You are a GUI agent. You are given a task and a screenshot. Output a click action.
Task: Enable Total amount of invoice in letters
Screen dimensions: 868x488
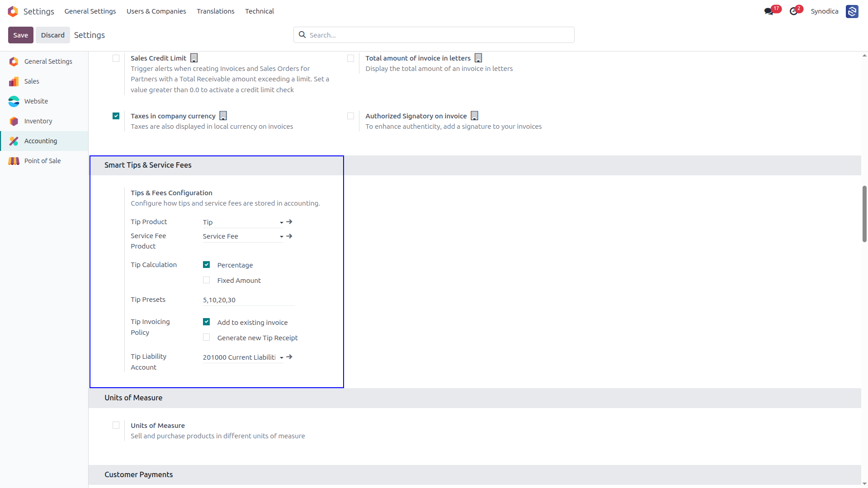350,58
